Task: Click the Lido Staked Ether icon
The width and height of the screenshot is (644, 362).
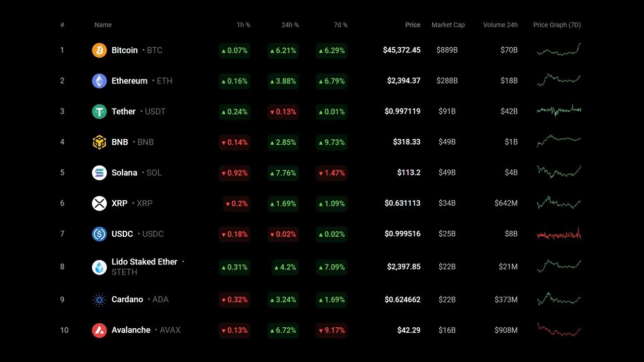Action: 99,267
